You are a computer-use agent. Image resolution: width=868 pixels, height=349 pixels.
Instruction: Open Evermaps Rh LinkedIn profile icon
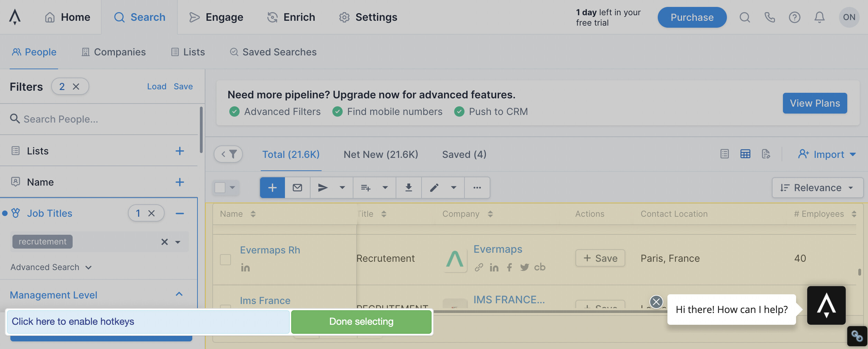pyautogui.click(x=245, y=268)
